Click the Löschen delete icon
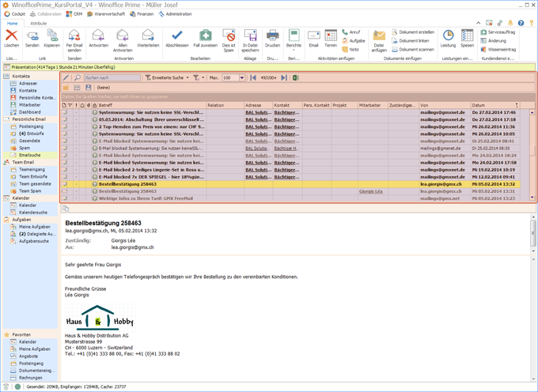Image resolution: width=538 pixels, height=392 pixels. pos(11,36)
